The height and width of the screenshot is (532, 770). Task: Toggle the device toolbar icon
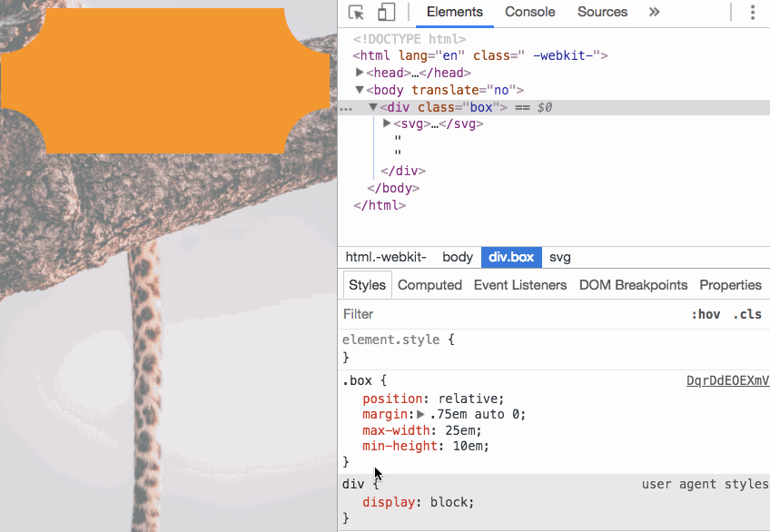tap(387, 13)
